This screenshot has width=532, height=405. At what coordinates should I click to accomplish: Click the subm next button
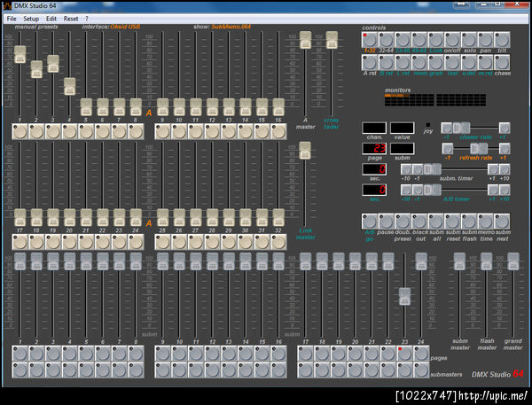(x=503, y=222)
